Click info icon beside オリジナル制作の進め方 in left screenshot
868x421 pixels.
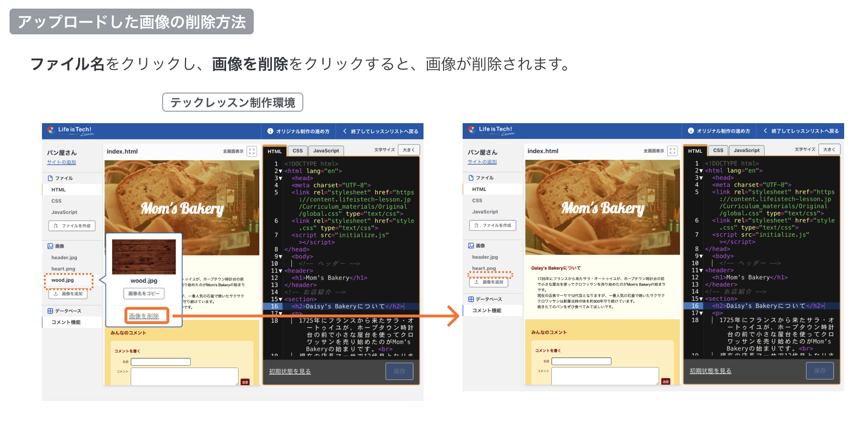pyautogui.click(x=270, y=131)
